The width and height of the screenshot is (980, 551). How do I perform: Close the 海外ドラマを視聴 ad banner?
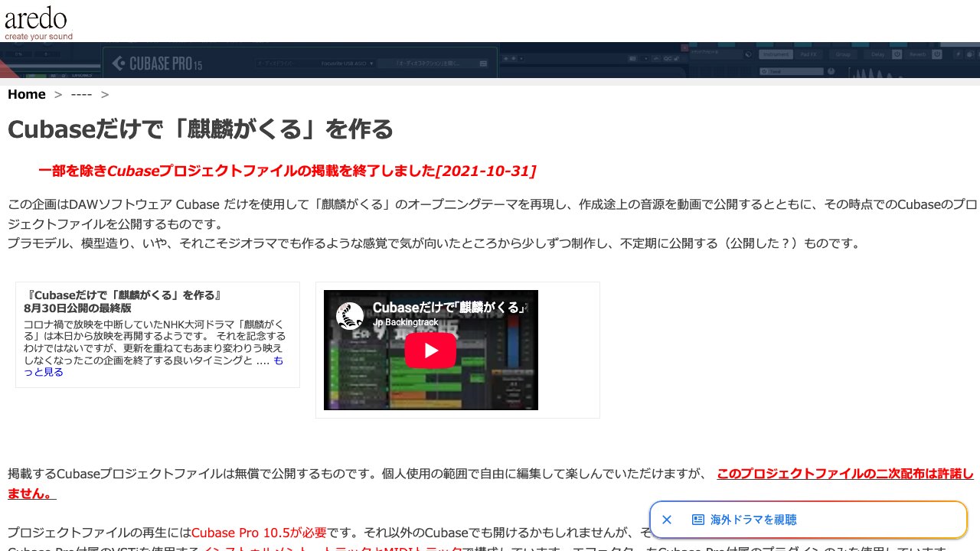[x=667, y=520]
